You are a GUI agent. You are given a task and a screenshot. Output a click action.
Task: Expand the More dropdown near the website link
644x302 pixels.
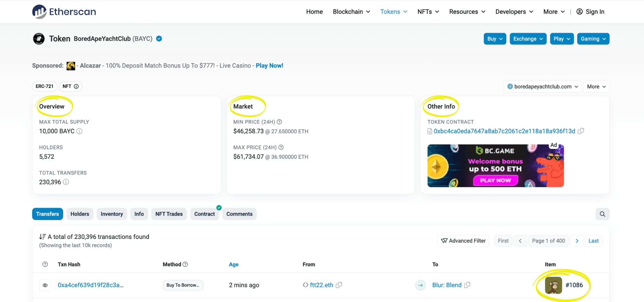pyautogui.click(x=596, y=86)
